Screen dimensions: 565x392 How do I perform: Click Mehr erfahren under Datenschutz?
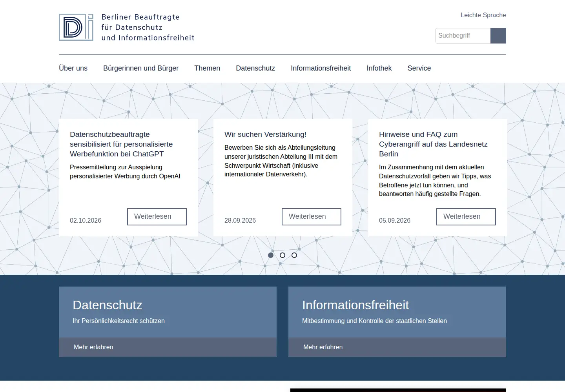click(x=93, y=347)
